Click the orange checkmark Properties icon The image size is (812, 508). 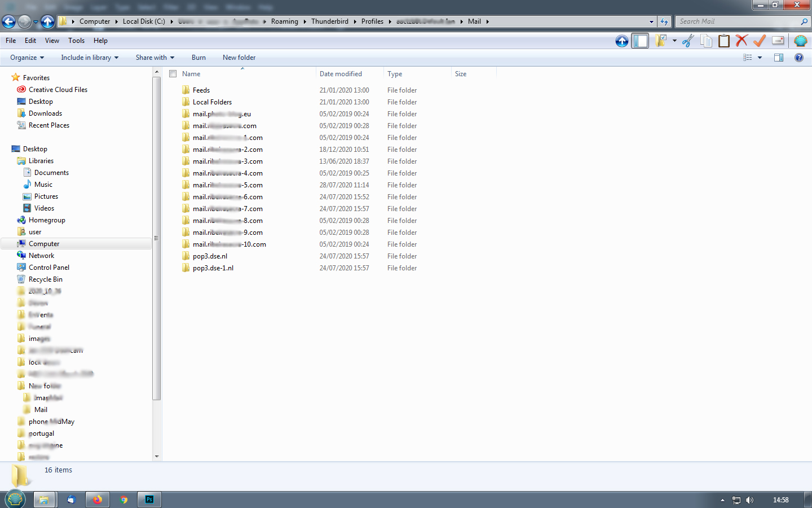point(760,41)
